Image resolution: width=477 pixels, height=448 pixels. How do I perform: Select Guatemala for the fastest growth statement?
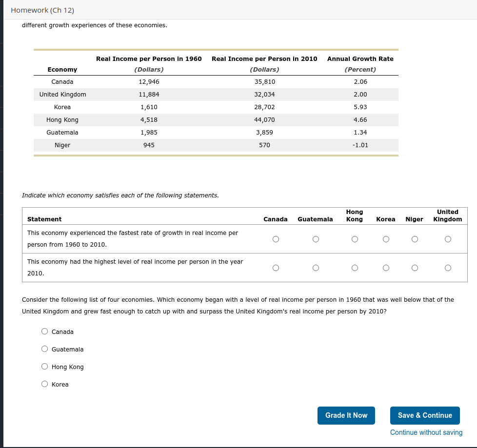tap(316, 239)
